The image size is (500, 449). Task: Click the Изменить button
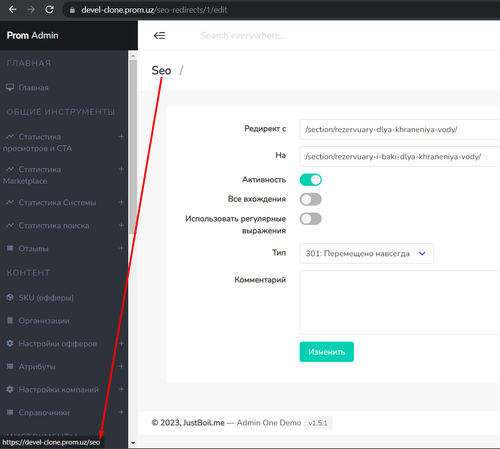click(327, 352)
